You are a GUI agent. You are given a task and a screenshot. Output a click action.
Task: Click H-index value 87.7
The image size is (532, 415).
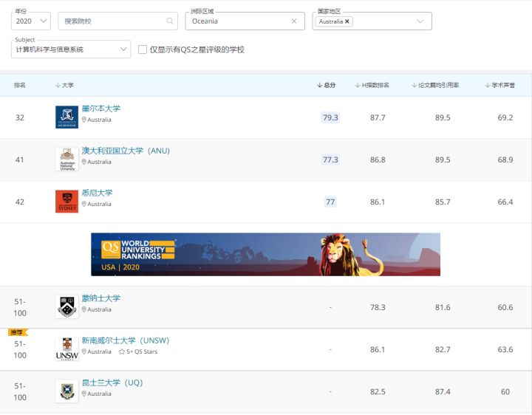378,117
